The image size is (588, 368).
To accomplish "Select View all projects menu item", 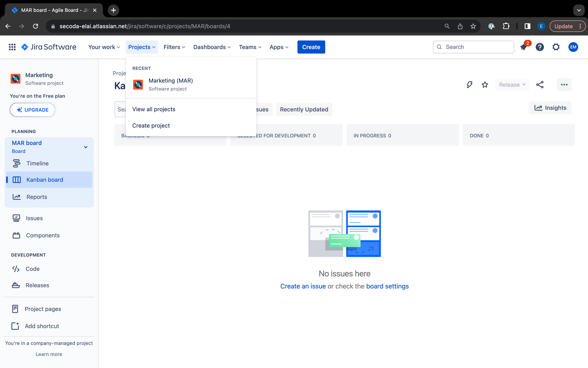I will tap(154, 109).
